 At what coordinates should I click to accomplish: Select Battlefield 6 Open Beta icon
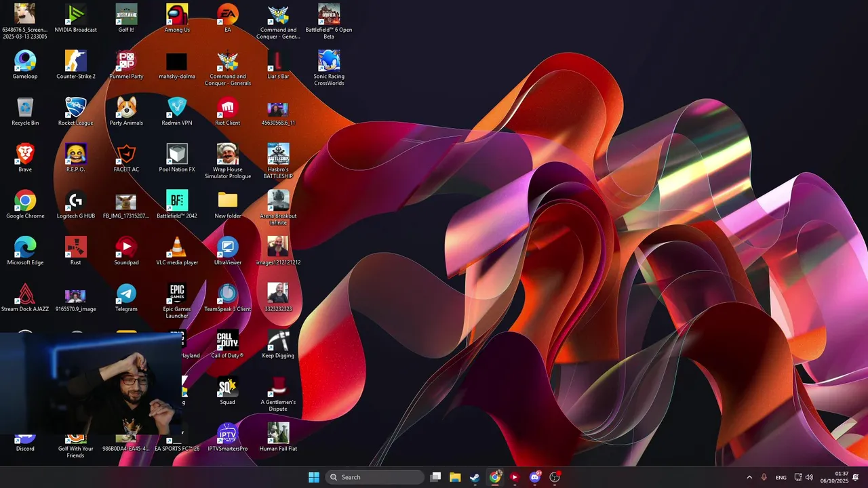click(x=329, y=22)
